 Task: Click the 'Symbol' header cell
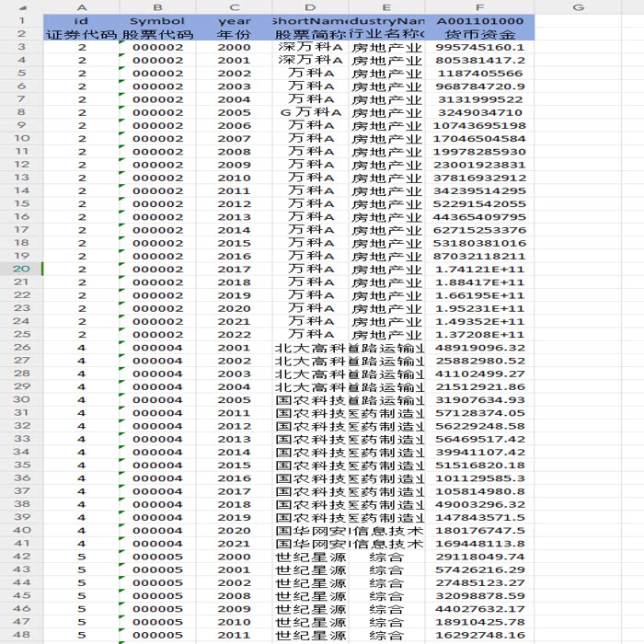(157, 20)
